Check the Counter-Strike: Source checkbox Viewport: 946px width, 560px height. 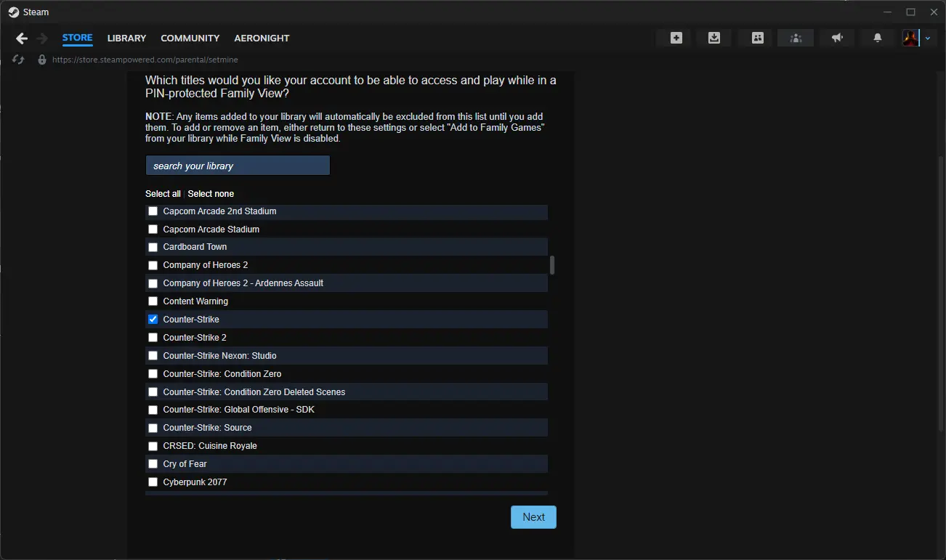pos(153,428)
